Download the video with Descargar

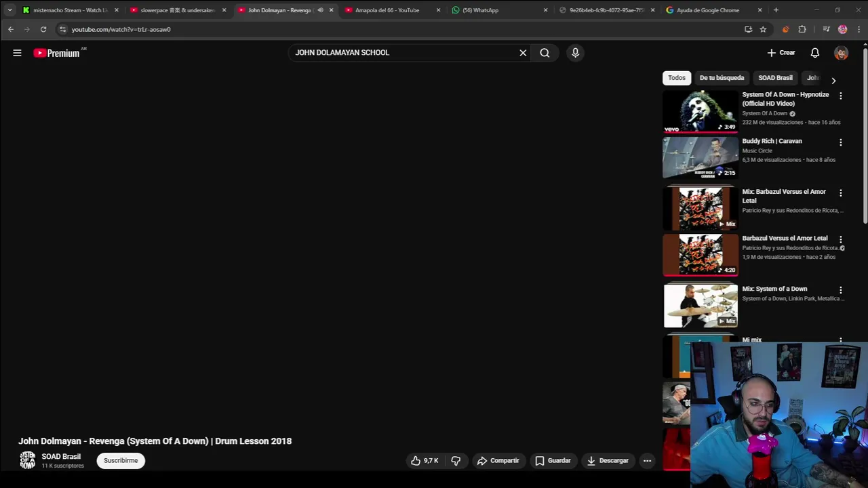[x=608, y=461]
